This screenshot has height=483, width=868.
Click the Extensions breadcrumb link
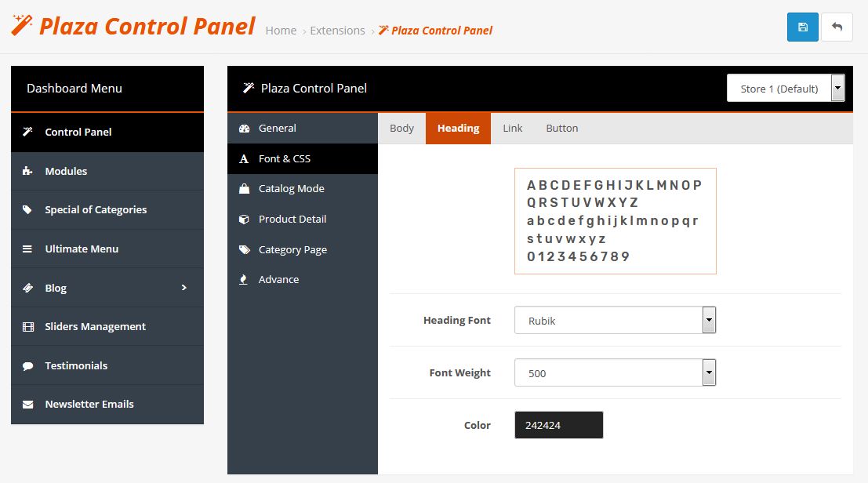click(x=337, y=31)
